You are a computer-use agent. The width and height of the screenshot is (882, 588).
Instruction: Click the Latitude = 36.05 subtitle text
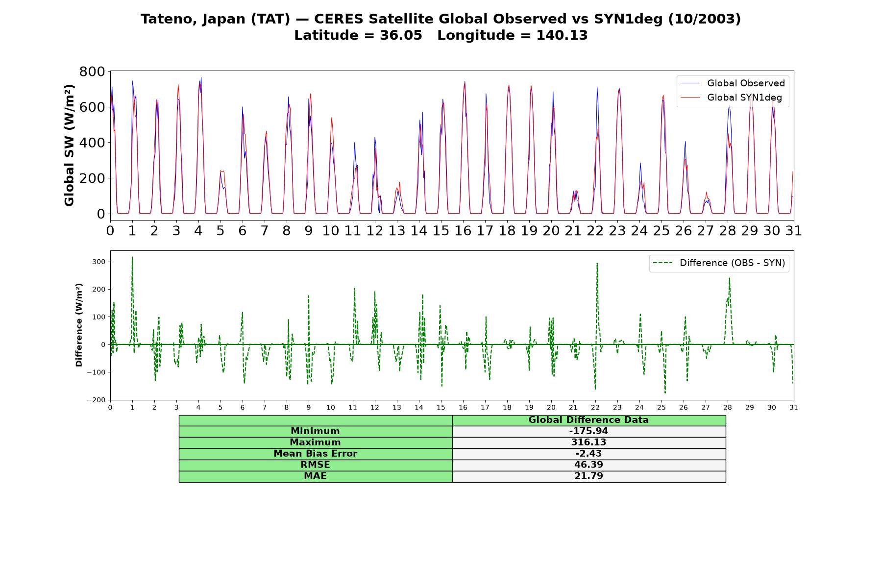coord(358,36)
